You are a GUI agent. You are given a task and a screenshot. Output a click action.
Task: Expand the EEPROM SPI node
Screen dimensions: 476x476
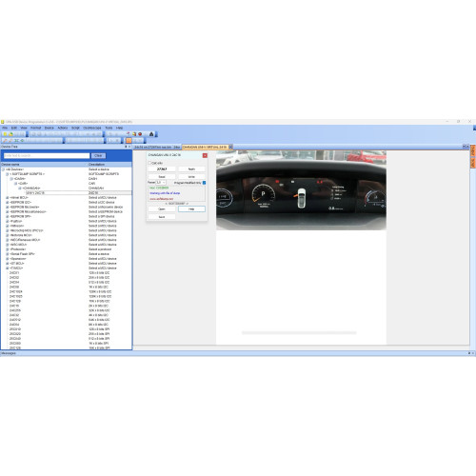click(7, 216)
